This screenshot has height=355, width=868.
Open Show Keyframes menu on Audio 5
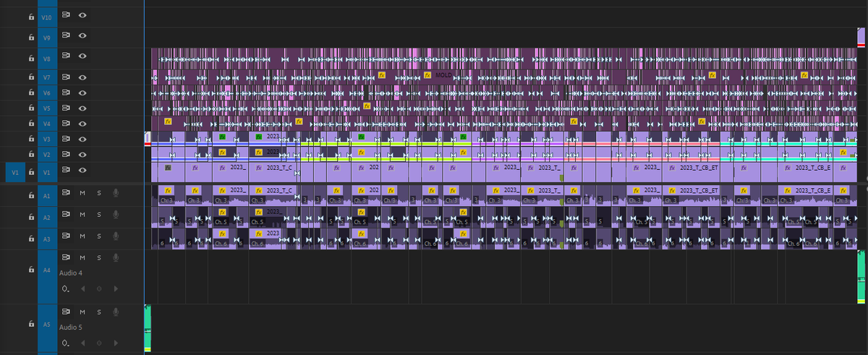click(66, 343)
